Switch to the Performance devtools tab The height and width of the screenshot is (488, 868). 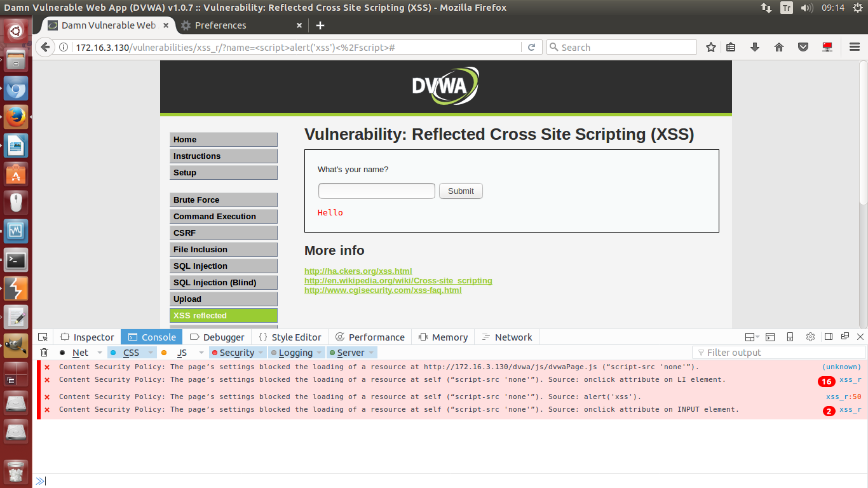pyautogui.click(x=370, y=337)
